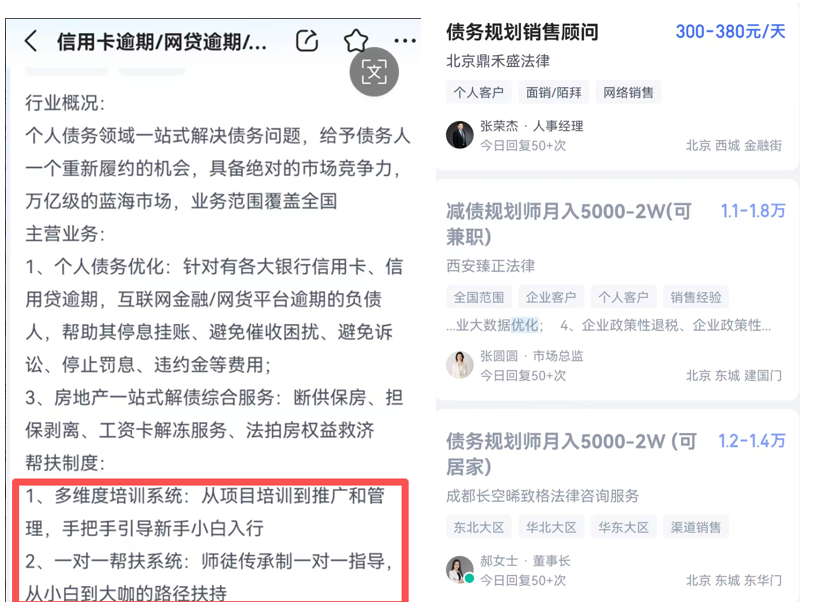This screenshot has width=822, height=604.
Task: Click the company name 成都长空晞致格法律咨询服务
Action: tap(543, 496)
